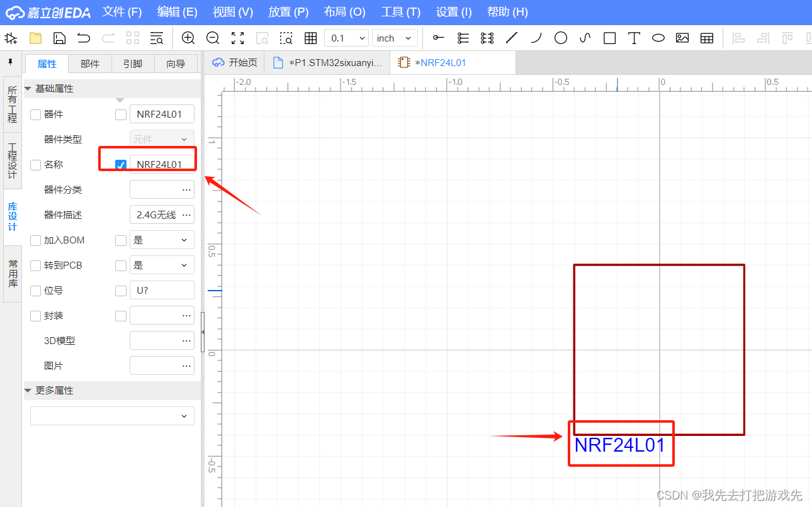812x507 pixels.
Task: Click the 嘉立创EDA logo
Action: [48, 12]
